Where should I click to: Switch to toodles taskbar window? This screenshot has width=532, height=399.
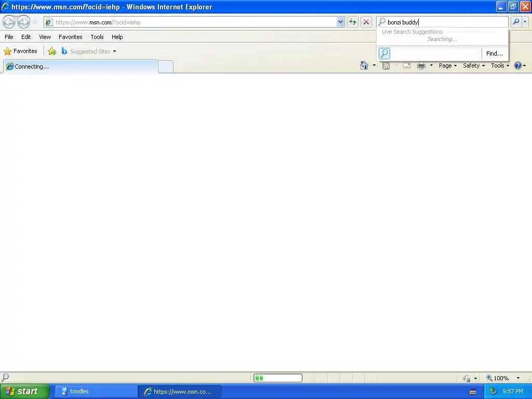[96, 392]
